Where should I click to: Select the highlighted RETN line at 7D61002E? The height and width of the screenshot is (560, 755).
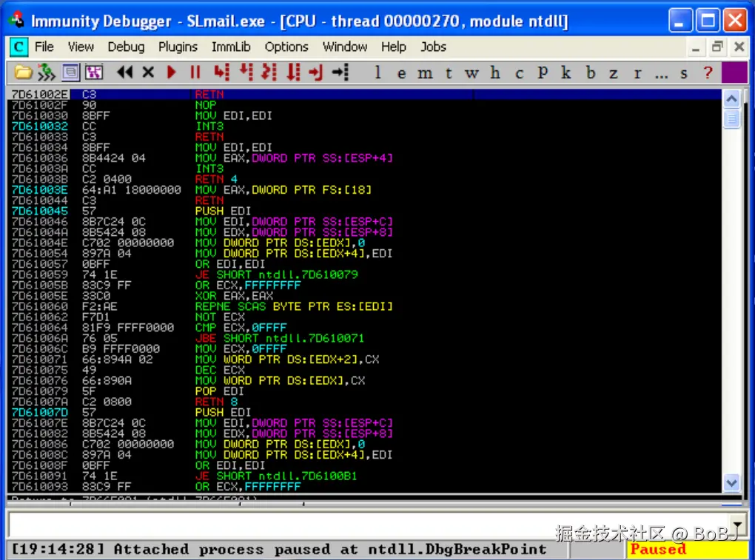click(x=364, y=94)
